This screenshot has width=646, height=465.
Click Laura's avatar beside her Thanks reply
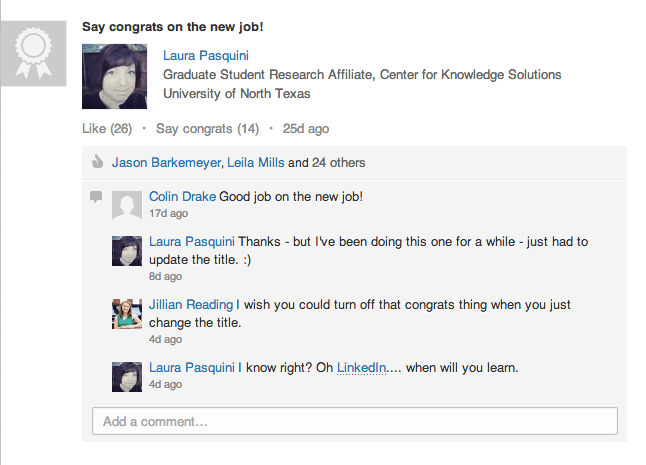point(127,251)
